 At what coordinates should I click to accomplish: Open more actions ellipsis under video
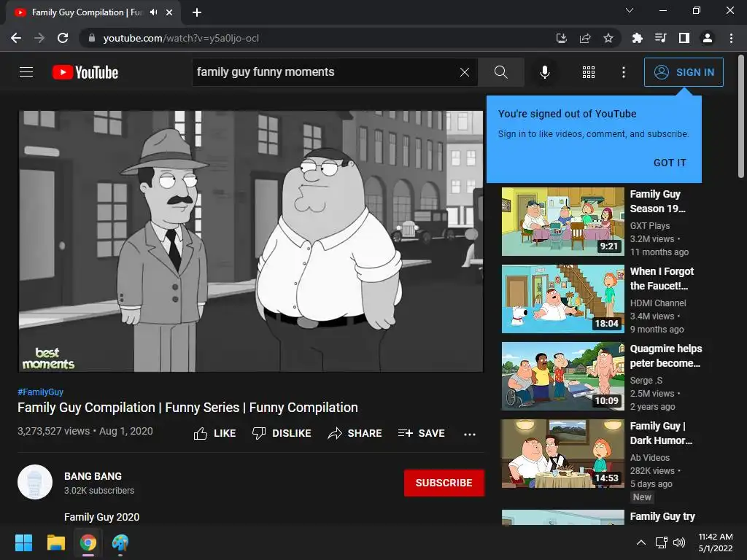coord(470,434)
